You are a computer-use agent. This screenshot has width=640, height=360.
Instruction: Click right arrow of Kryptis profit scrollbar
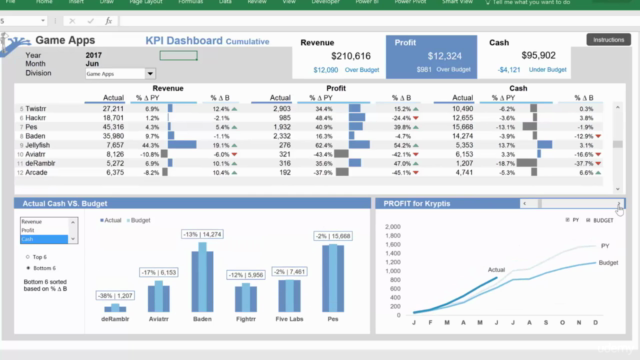pyautogui.click(x=619, y=204)
